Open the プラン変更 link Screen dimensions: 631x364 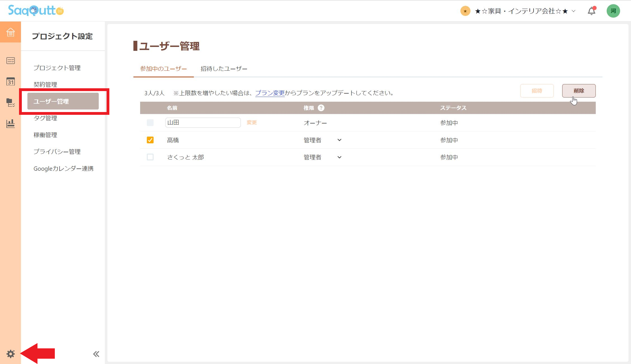270,93
